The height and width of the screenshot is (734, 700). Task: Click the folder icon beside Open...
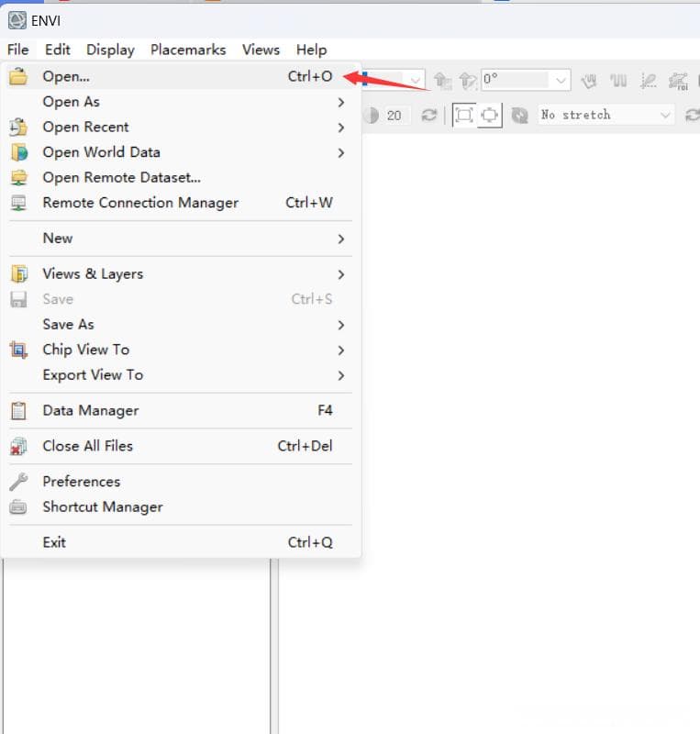click(18, 76)
